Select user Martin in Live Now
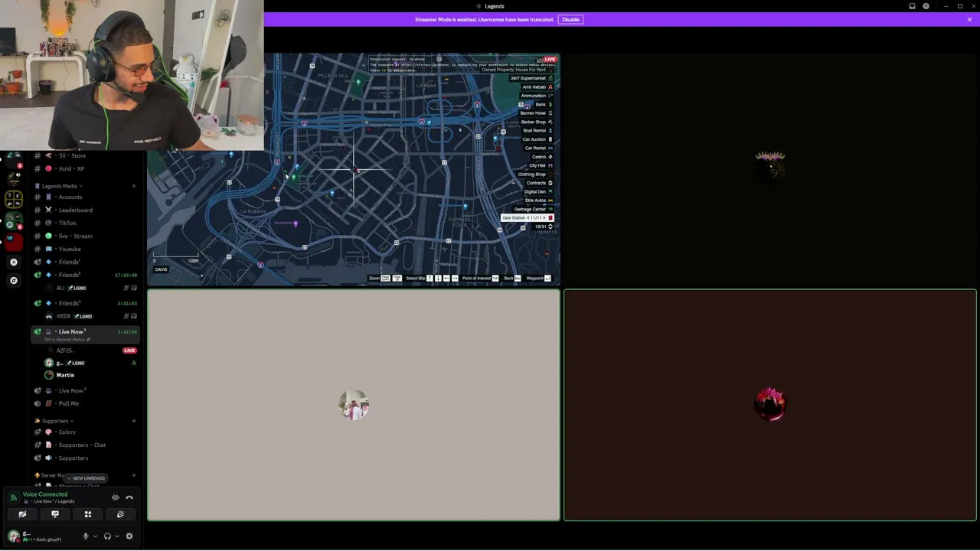 [x=91, y=375]
